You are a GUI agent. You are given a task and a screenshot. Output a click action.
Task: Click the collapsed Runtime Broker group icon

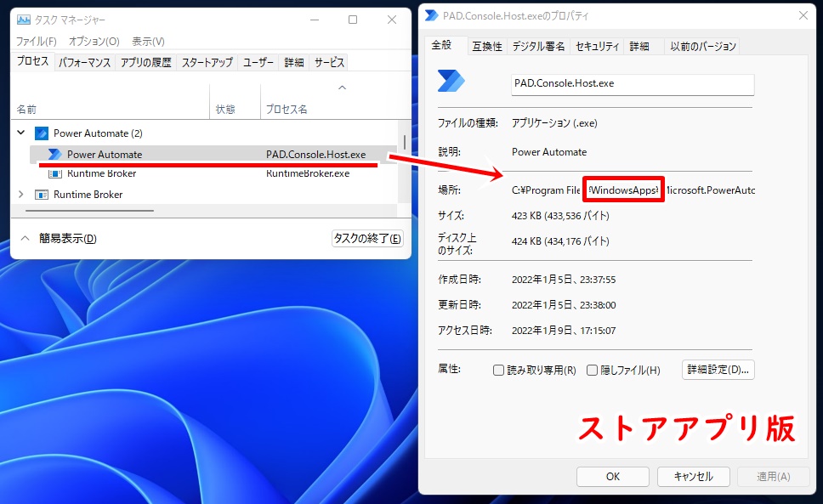[x=42, y=195]
